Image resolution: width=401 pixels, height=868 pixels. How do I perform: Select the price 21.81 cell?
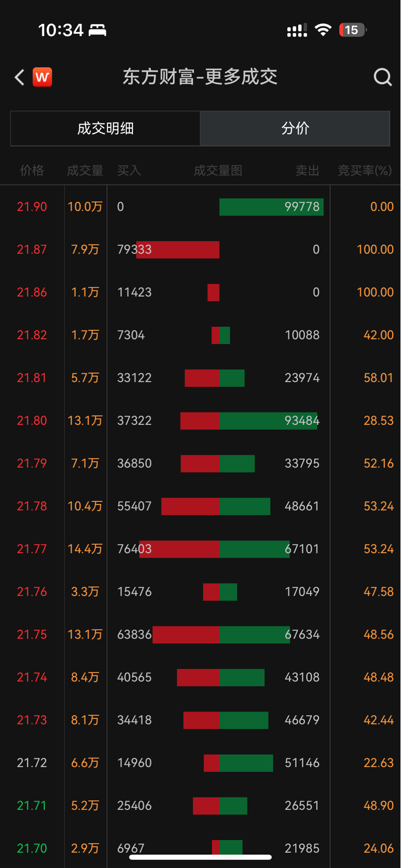[32, 378]
